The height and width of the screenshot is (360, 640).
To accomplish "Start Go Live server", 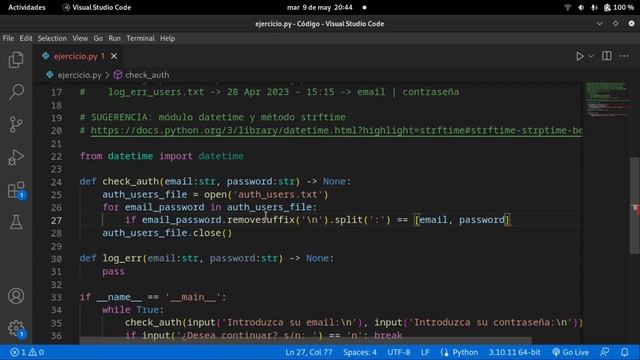I will click(570, 352).
